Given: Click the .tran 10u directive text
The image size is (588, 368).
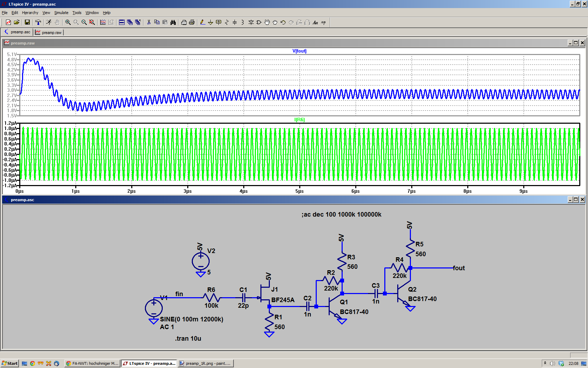Looking at the screenshot, I should pos(188,339).
